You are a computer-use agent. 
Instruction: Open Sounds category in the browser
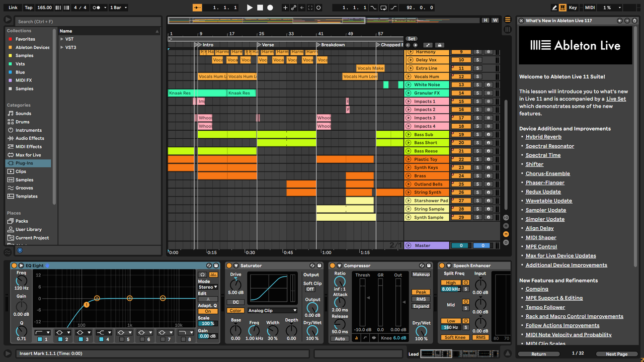click(23, 114)
